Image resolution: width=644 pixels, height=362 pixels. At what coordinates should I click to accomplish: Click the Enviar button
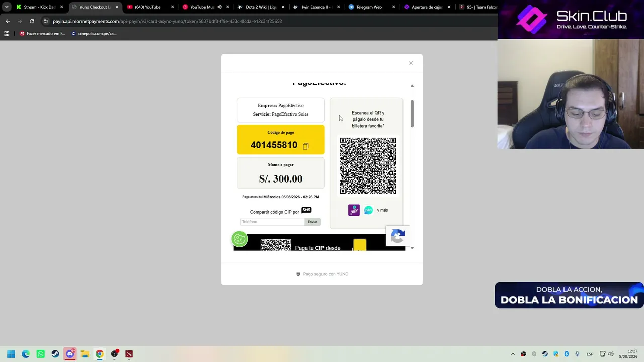[312, 222]
